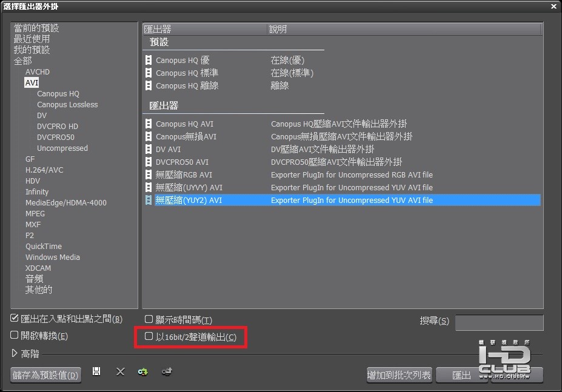Select 其他的 category
Image resolution: width=562 pixels, height=392 pixels.
(x=39, y=290)
